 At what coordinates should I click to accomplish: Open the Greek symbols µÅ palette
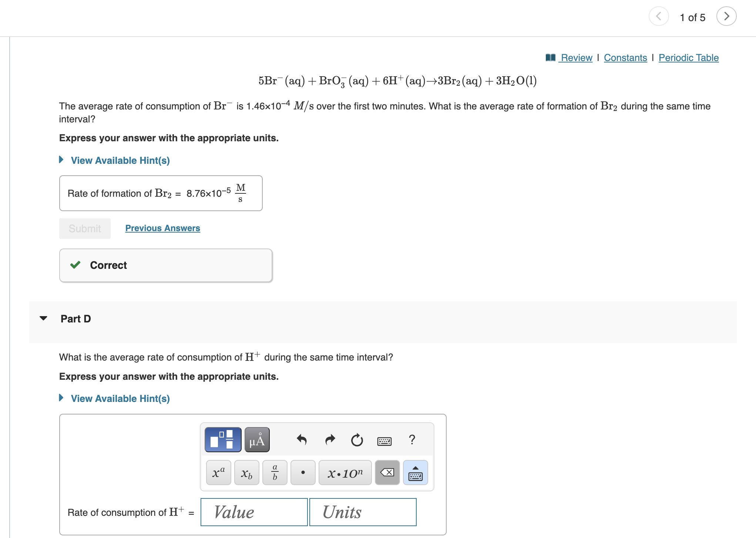tap(257, 440)
